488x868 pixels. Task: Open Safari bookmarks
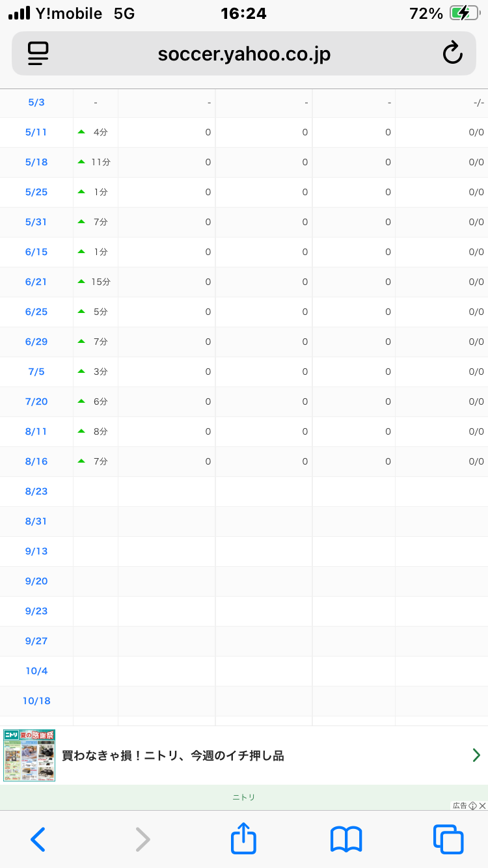coord(346,839)
